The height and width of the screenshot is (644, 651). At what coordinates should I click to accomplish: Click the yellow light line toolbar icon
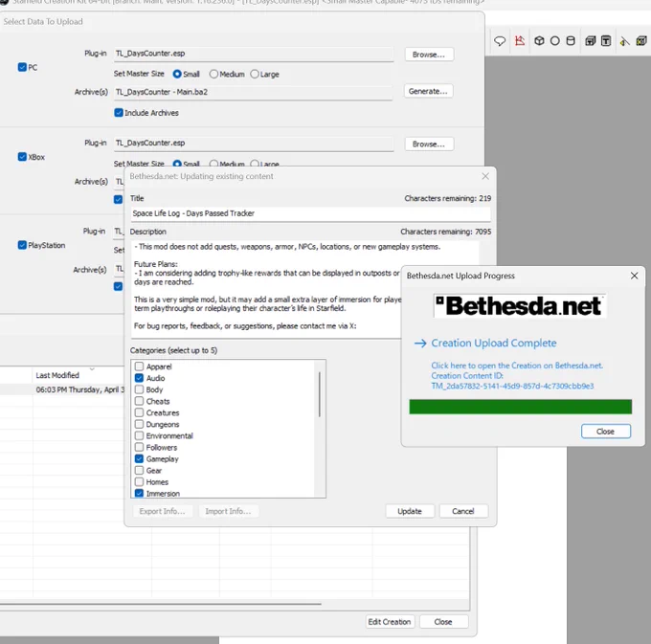(x=624, y=41)
